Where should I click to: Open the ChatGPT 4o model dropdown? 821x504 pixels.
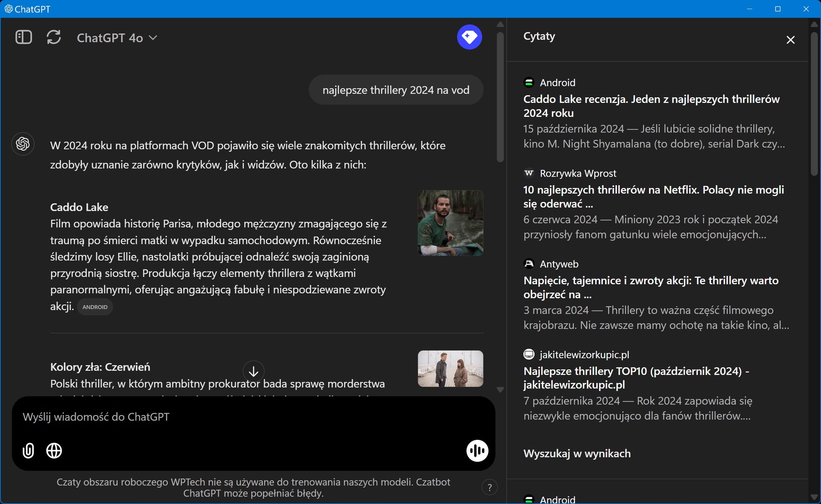click(x=117, y=38)
